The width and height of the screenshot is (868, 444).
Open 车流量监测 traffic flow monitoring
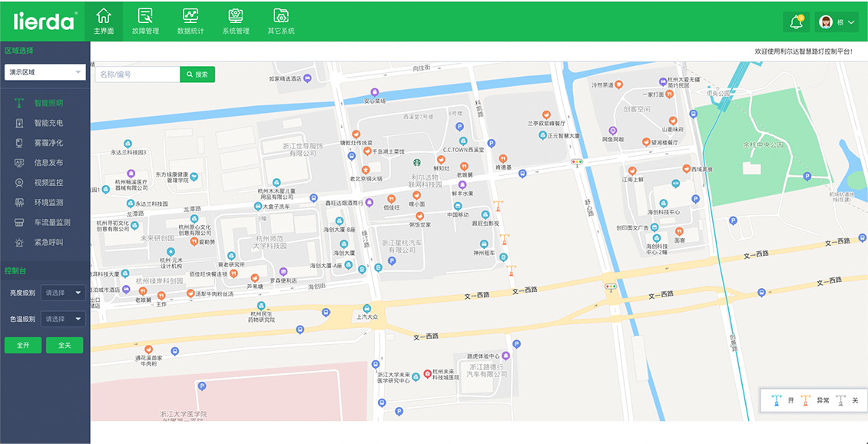(51, 223)
